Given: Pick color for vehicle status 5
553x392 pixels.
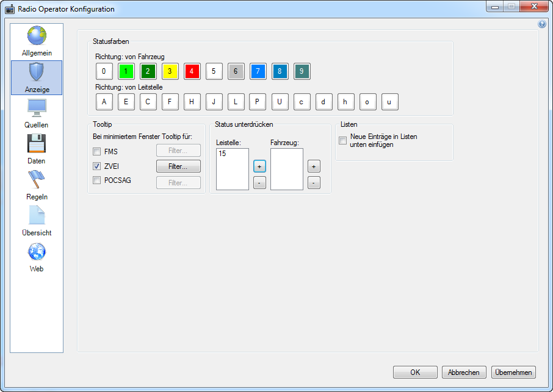Looking at the screenshot, I should point(214,71).
